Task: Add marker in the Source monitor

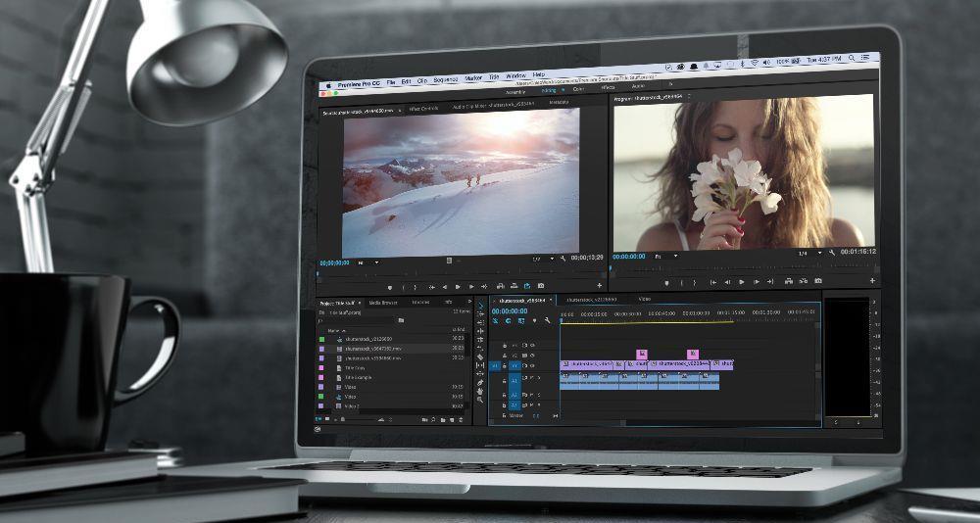Action: coord(390,287)
